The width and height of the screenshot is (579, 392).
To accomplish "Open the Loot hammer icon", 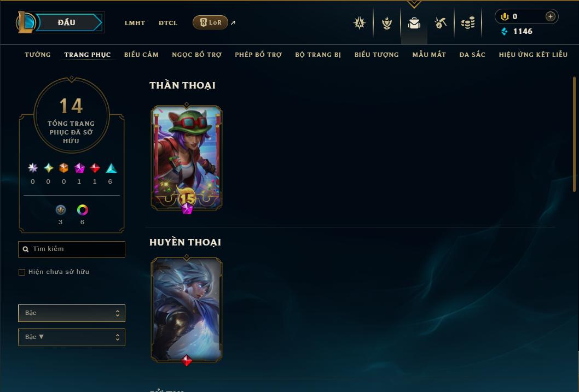I will (x=440, y=23).
